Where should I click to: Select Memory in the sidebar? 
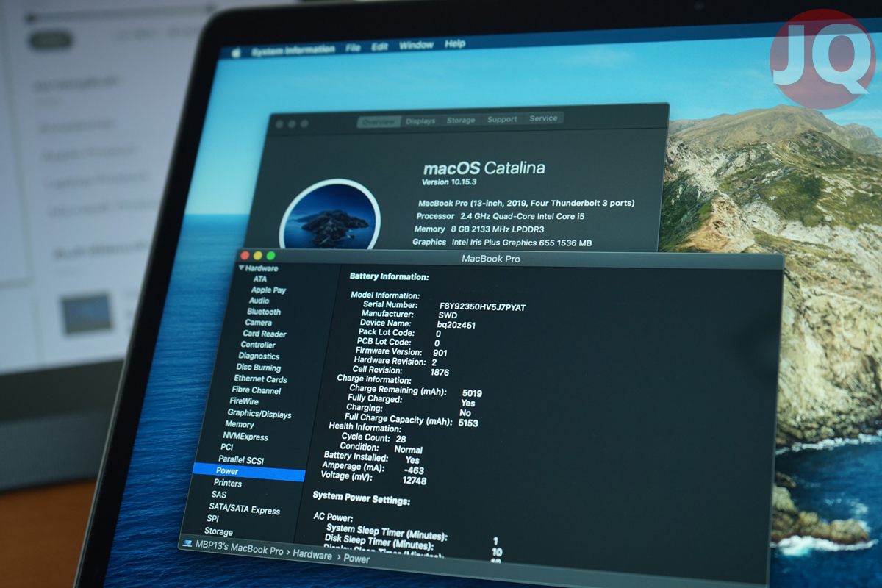[240, 425]
